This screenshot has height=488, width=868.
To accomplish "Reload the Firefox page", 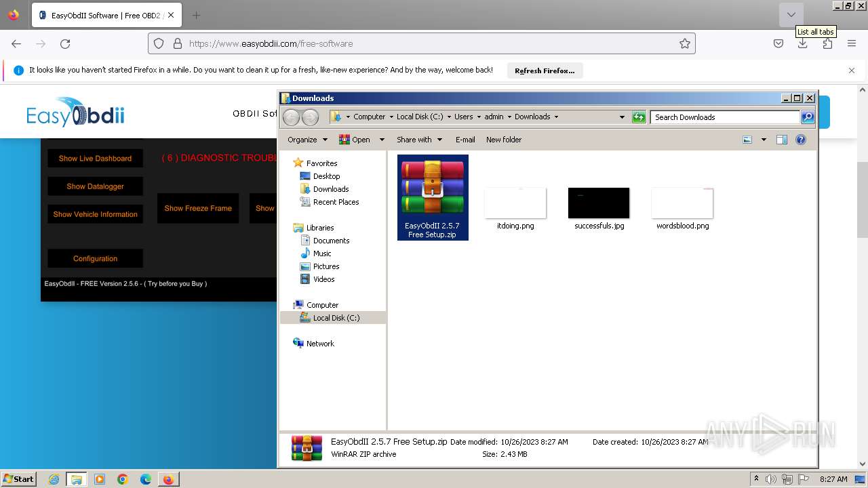I will pos(65,43).
